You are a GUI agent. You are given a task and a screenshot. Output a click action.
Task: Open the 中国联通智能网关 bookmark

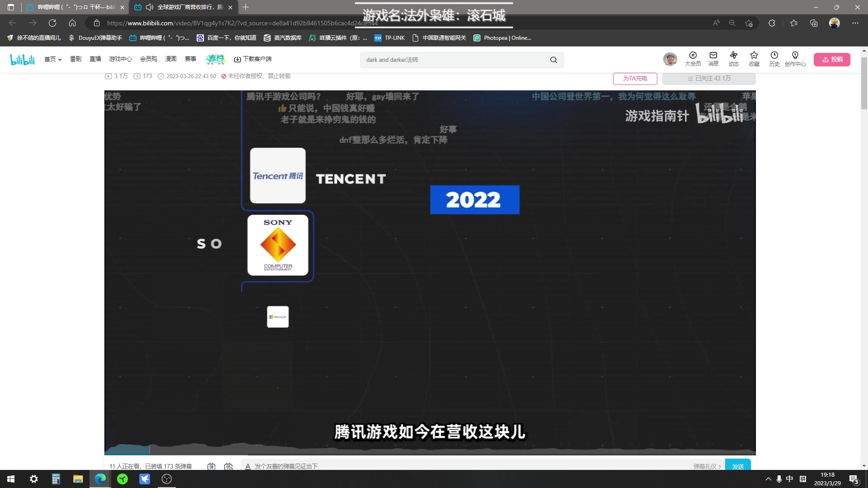click(439, 38)
